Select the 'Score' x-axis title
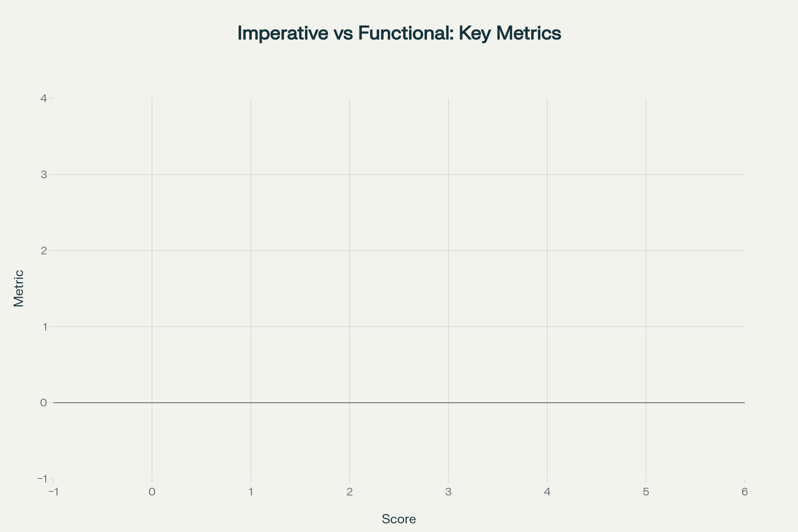Screen dimensions: 798x532 399,519
